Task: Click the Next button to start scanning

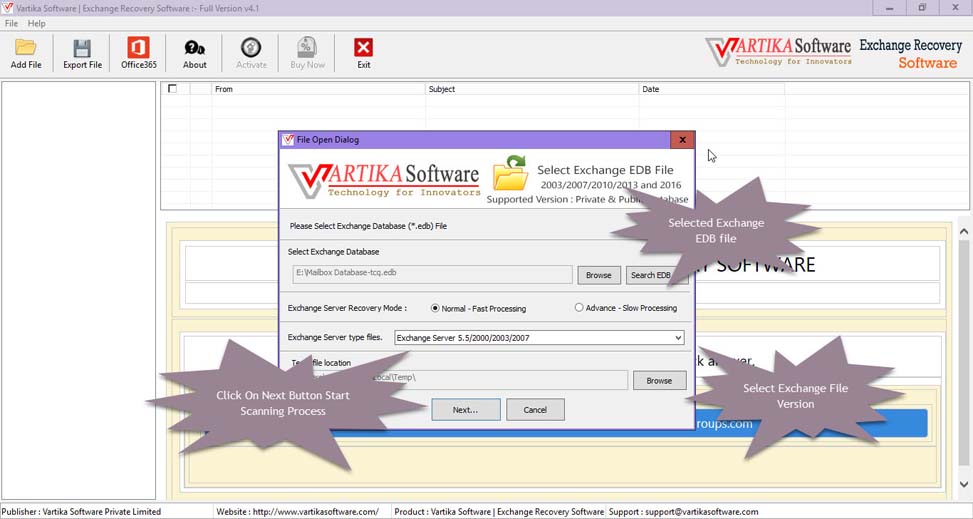Action: click(465, 410)
